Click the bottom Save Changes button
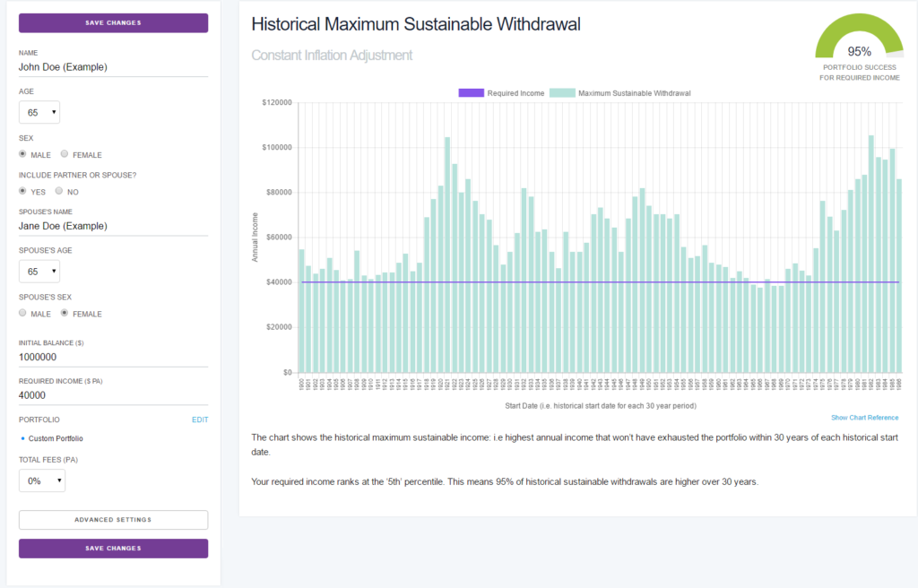Viewport: 918px width, 588px height. (113, 548)
